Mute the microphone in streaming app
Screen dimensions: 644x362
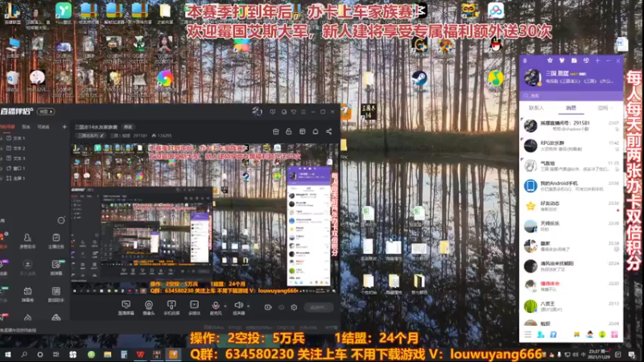(216, 307)
